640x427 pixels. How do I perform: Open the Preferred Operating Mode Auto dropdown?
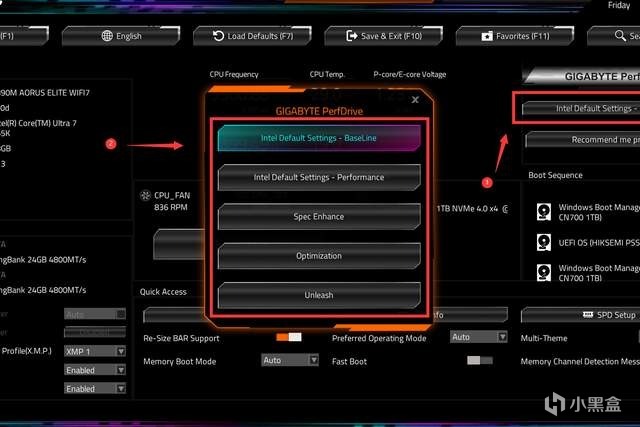pos(478,337)
